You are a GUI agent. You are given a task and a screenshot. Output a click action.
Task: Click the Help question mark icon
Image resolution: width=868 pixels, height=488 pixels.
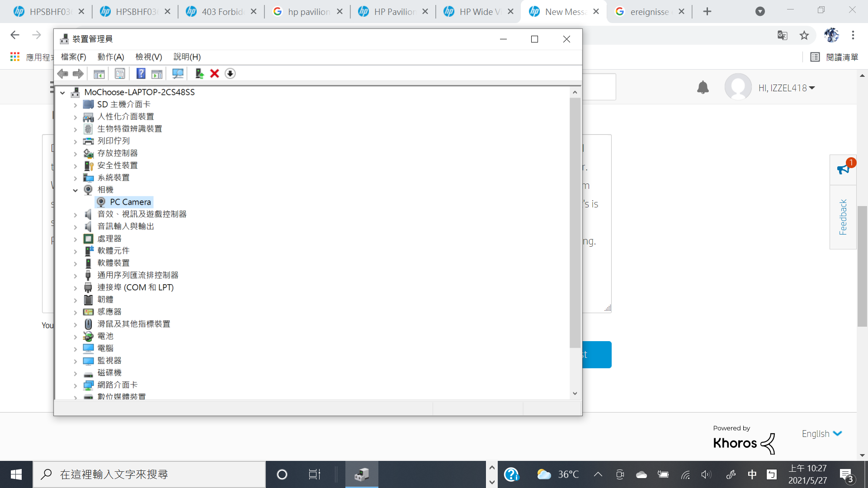tap(141, 73)
